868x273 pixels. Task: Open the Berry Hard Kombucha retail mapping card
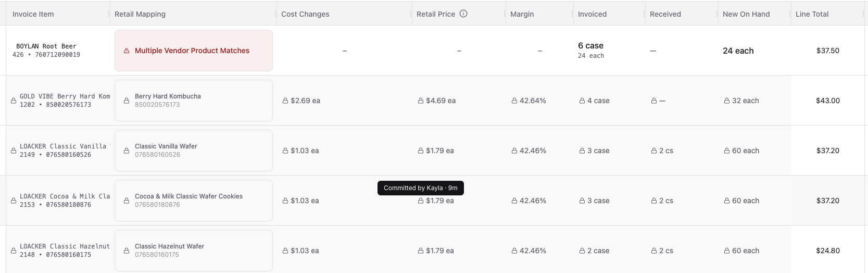click(194, 101)
